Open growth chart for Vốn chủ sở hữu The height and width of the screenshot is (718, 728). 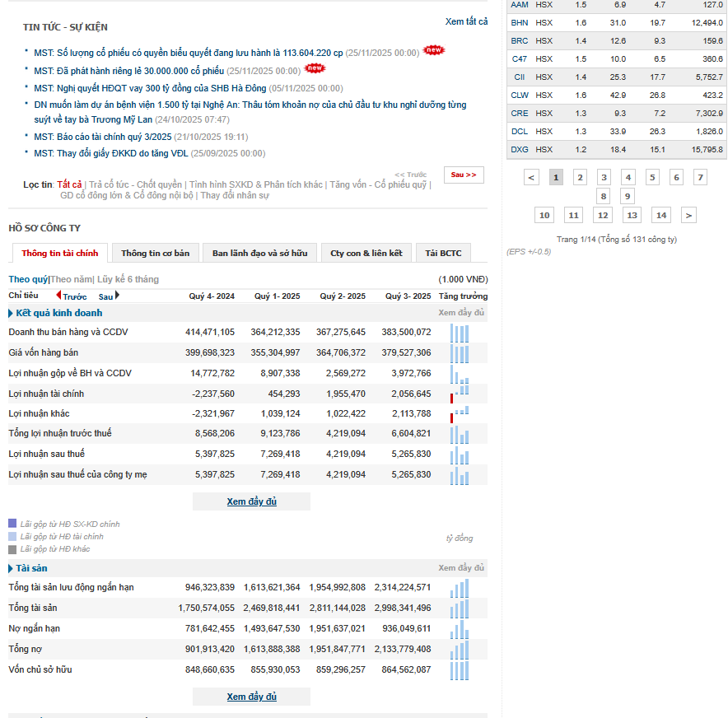[x=460, y=670]
